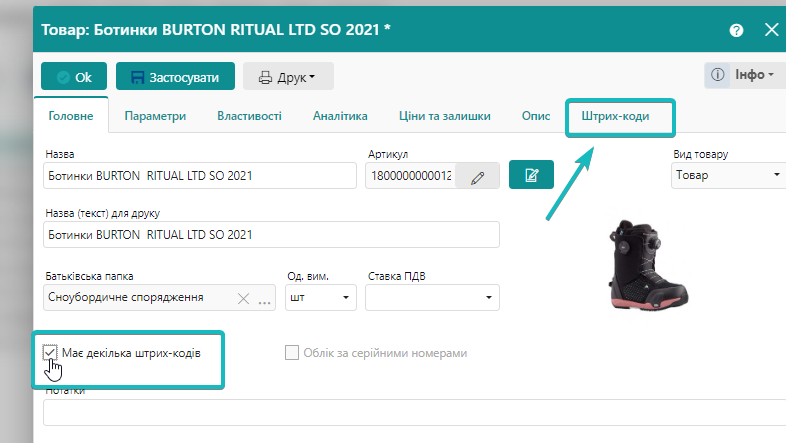This screenshot has height=443, width=786.
Task: Toggle the Має декілька штрих-кодів checkbox
Action: tap(50, 352)
